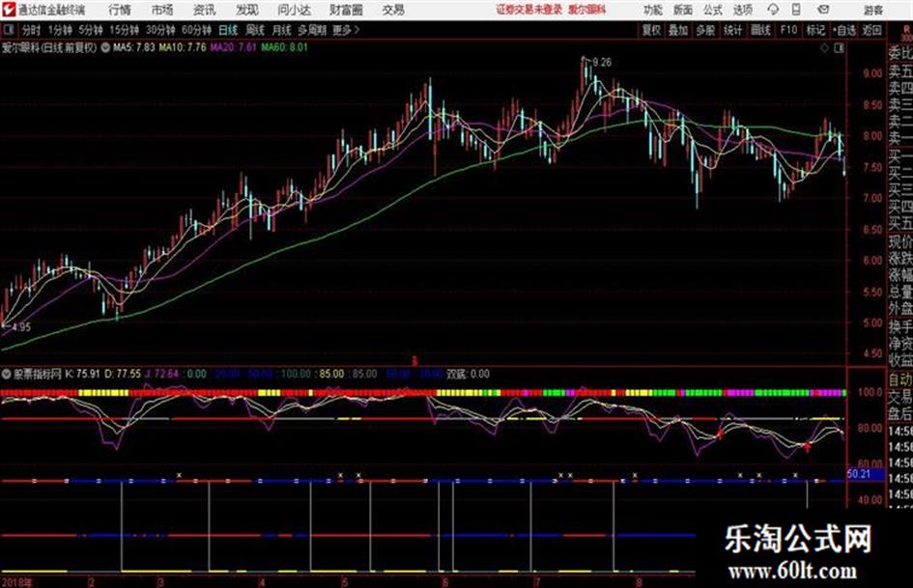The height and width of the screenshot is (588, 913).
Task: Switch to 30分钟 period tab
Action: pyautogui.click(x=160, y=30)
